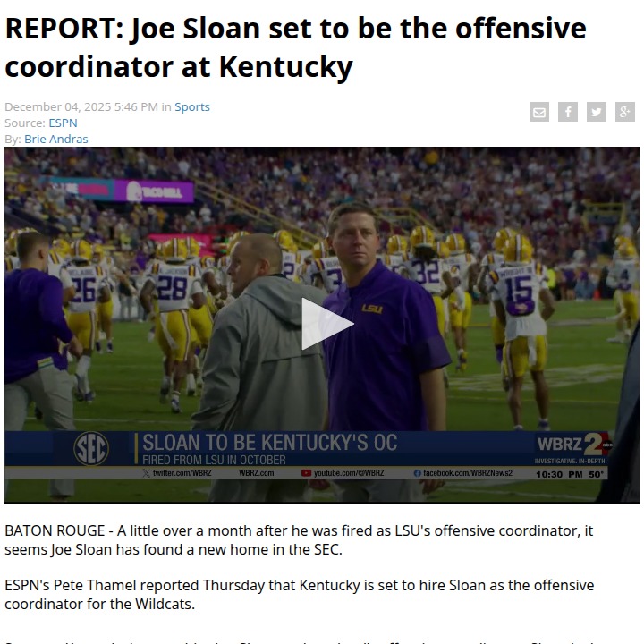This screenshot has width=644, height=644.
Task: Click twitter.com/WBRZ in the video ticker
Action: (177, 473)
